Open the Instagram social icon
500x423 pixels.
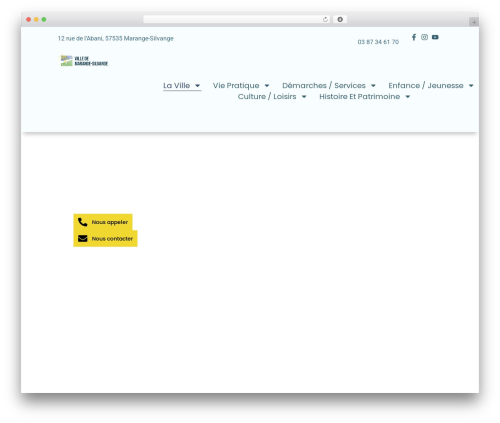click(x=424, y=37)
